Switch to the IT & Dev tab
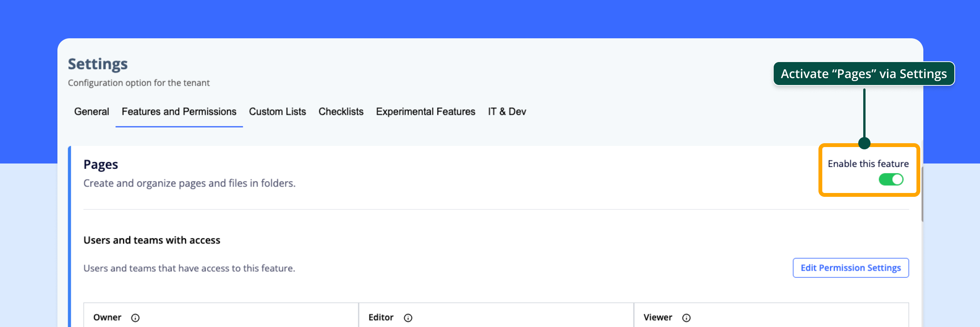 coord(507,112)
